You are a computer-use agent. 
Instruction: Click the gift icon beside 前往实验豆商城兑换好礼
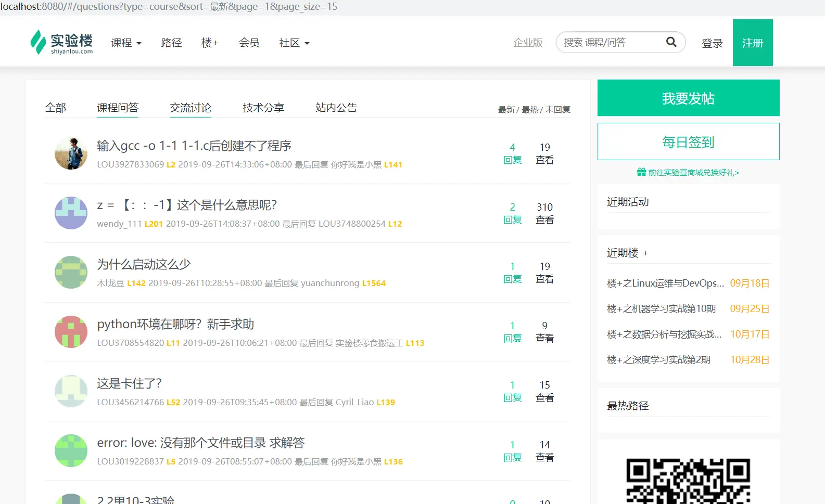[x=641, y=172]
